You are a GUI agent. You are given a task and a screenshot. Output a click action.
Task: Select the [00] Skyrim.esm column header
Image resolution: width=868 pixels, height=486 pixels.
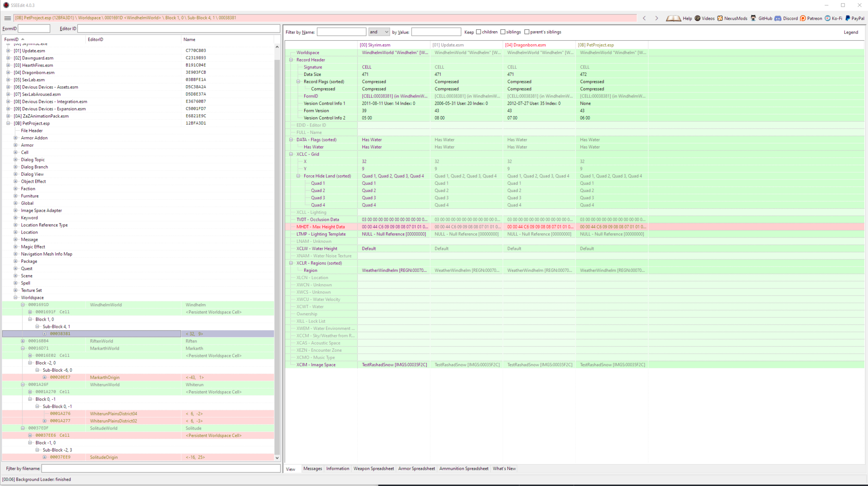[393, 45]
